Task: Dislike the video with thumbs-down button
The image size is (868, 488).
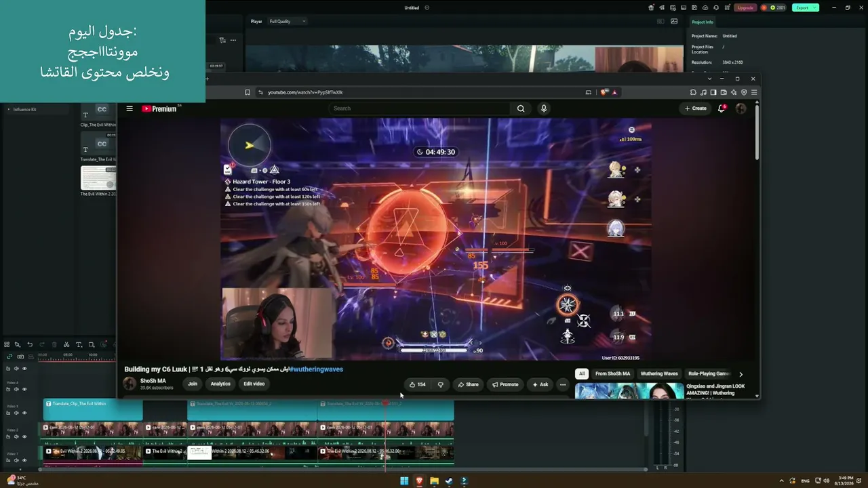Action: click(x=440, y=384)
